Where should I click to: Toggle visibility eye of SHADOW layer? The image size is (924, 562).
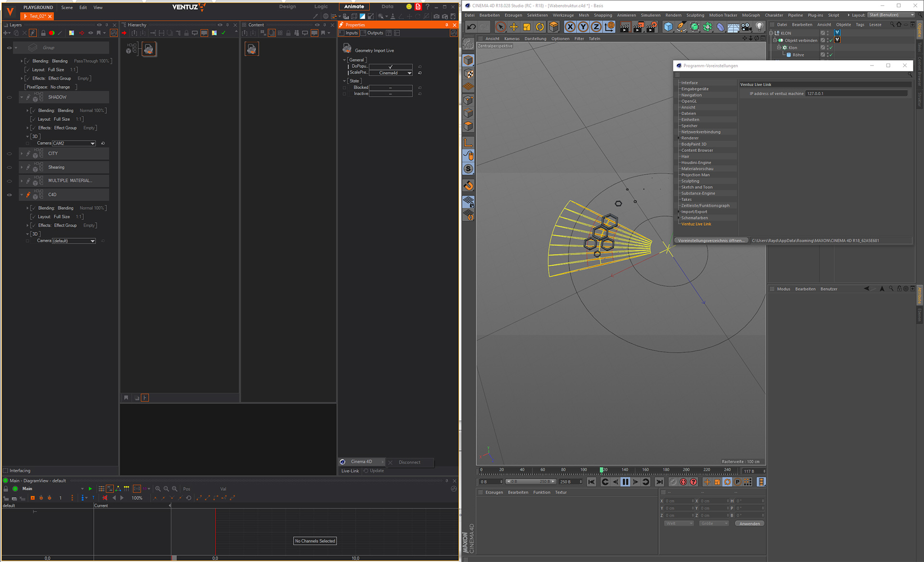[x=9, y=97]
